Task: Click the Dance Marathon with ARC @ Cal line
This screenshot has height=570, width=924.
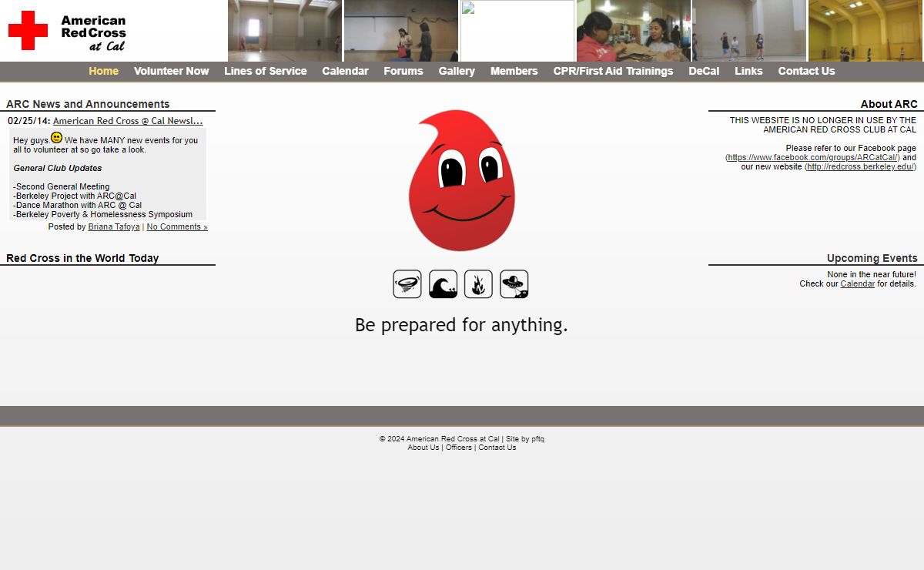Action: click(x=78, y=206)
